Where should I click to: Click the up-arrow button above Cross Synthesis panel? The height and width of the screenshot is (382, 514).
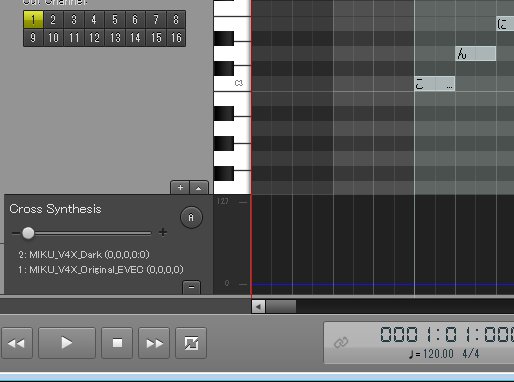tap(199, 188)
